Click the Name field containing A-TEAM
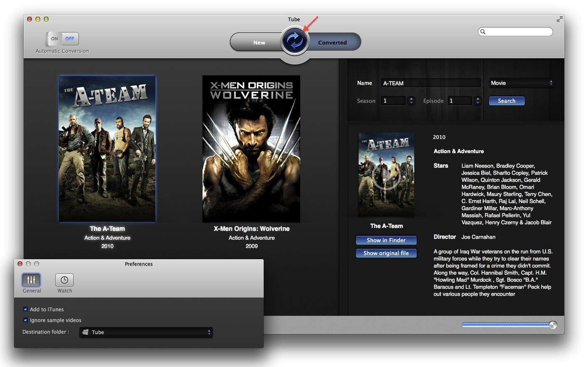Viewport: 588px width, 367px height. pyautogui.click(x=430, y=83)
